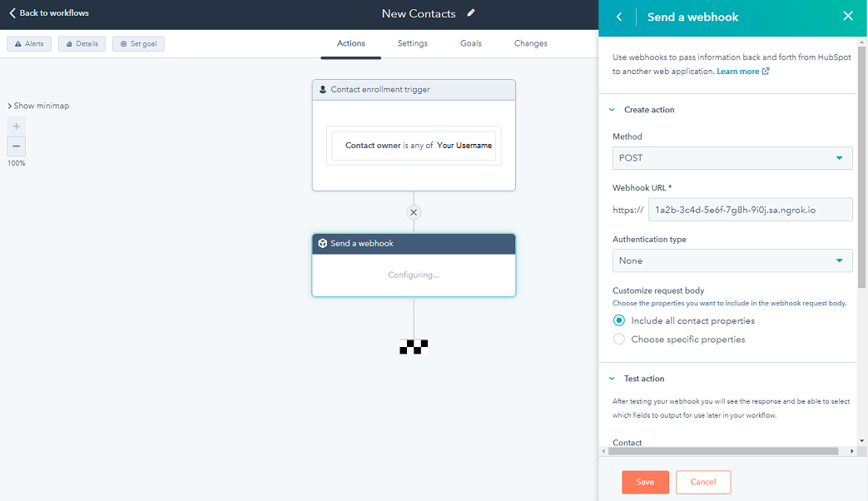Click the panel vertical scrollbar

[x=862, y=168]
